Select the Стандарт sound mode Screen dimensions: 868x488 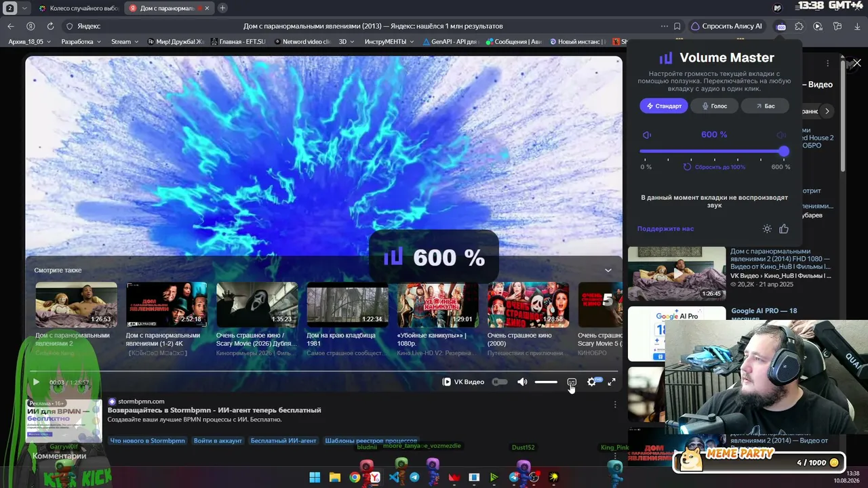point(664,106)
